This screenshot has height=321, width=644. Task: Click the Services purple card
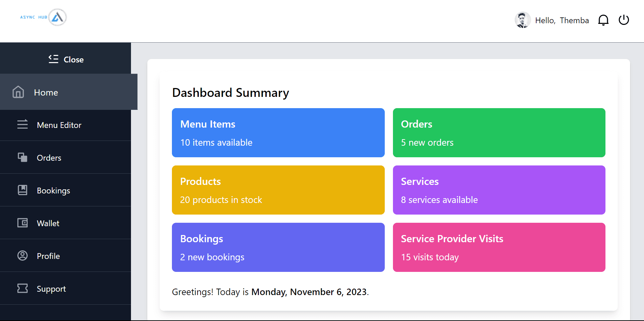(x=499, y=190)
